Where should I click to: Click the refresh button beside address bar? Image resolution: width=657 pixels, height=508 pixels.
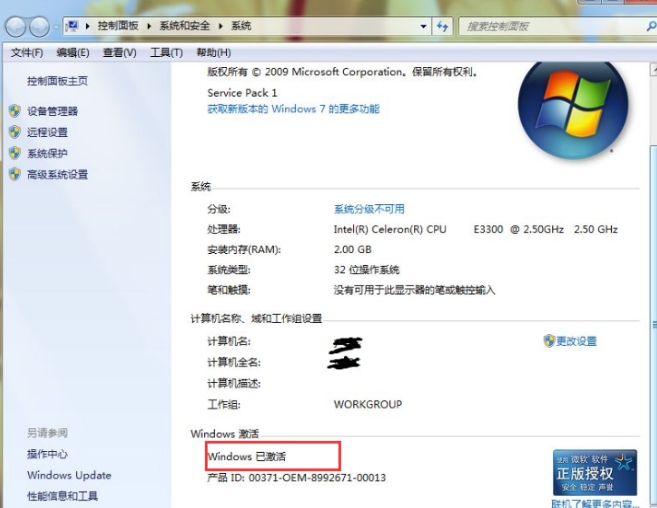click(x=442, y=26)
